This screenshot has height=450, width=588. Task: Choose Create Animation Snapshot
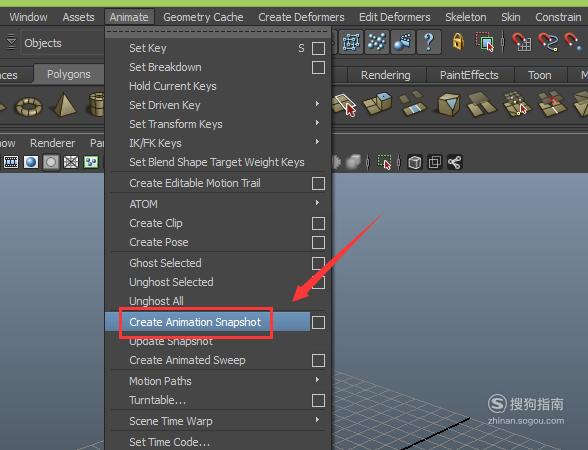coord(195,322)
